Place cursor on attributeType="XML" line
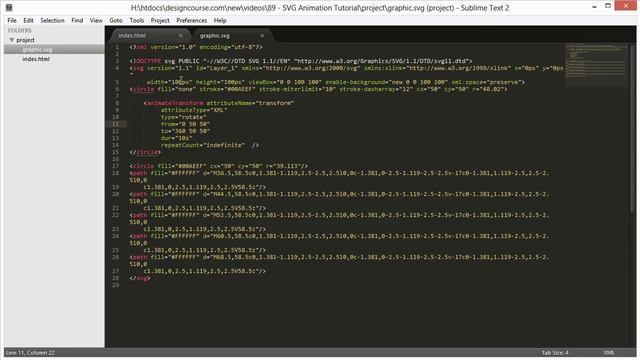Screen dimensions: 640x360 (194, 110)
